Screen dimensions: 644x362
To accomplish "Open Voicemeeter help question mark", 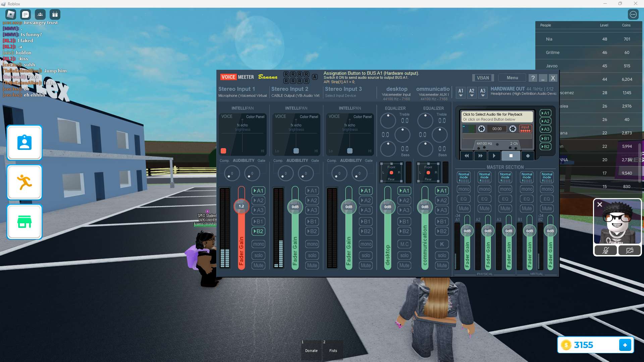I will (x=533, y=78).
